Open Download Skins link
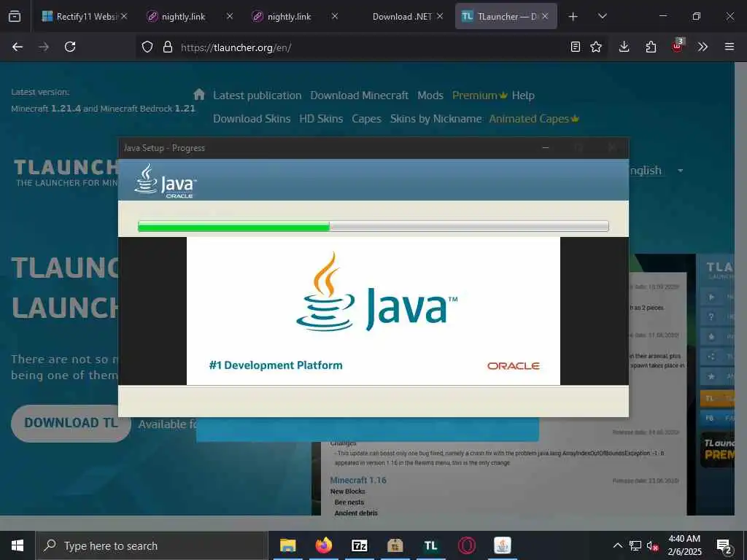 [x=252, y=119]
